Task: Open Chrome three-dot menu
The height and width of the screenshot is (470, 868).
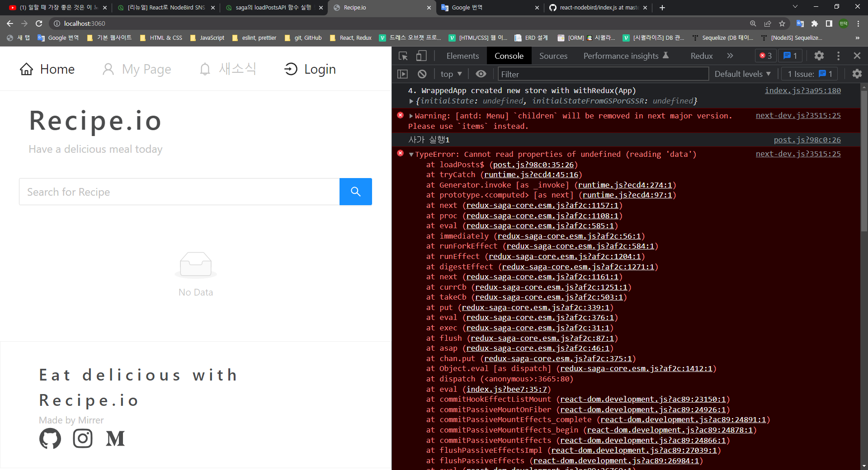Action: 858,23
